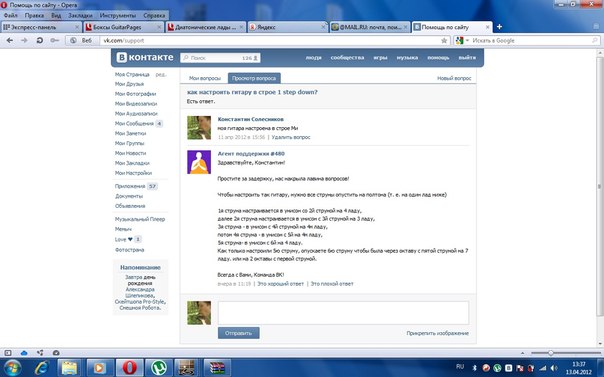Switch to Боксы GuitarPages tab
Screen dimensions: 604x377
[x=123, y=27]
